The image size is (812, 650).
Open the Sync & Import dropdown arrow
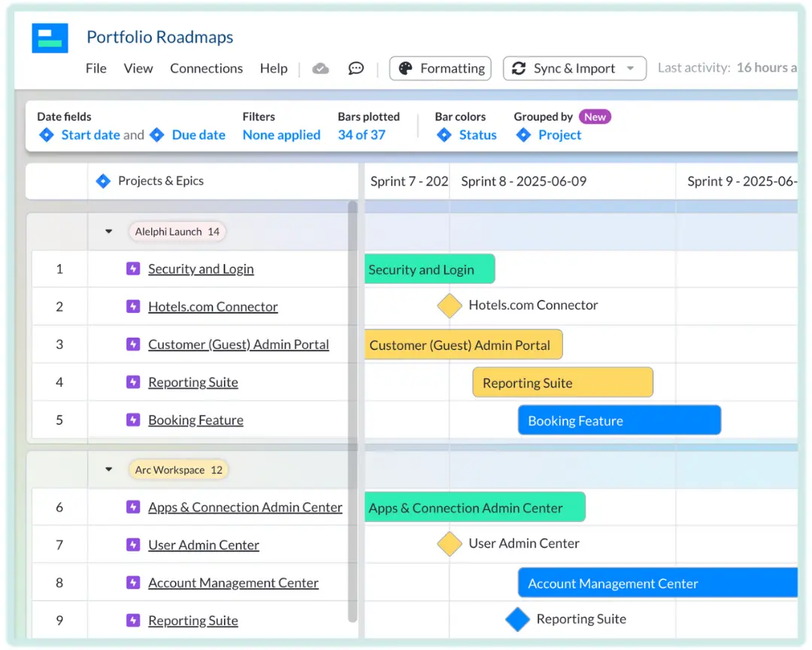click(630, 68)
